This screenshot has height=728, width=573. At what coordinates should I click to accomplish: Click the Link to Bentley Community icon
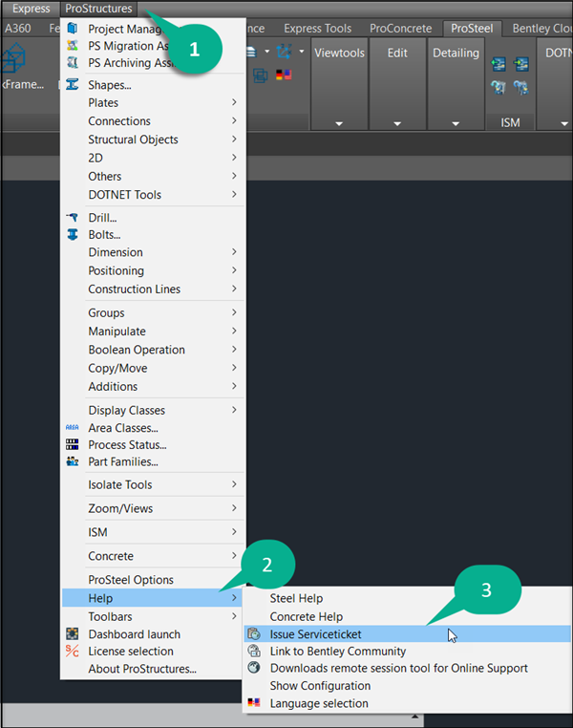(x=254, y=651)
